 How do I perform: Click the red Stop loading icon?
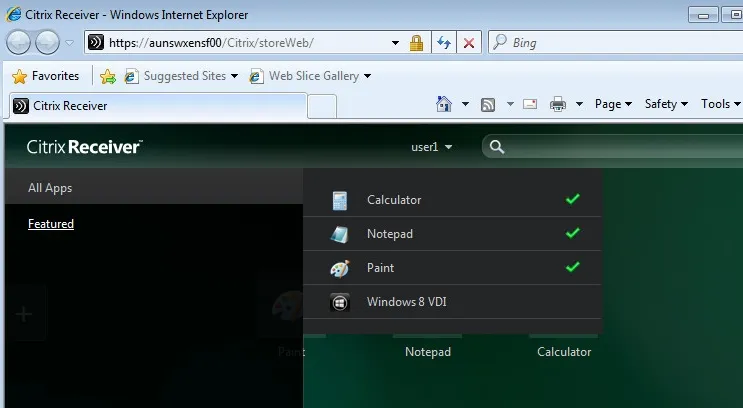click(x=469, y=43)
